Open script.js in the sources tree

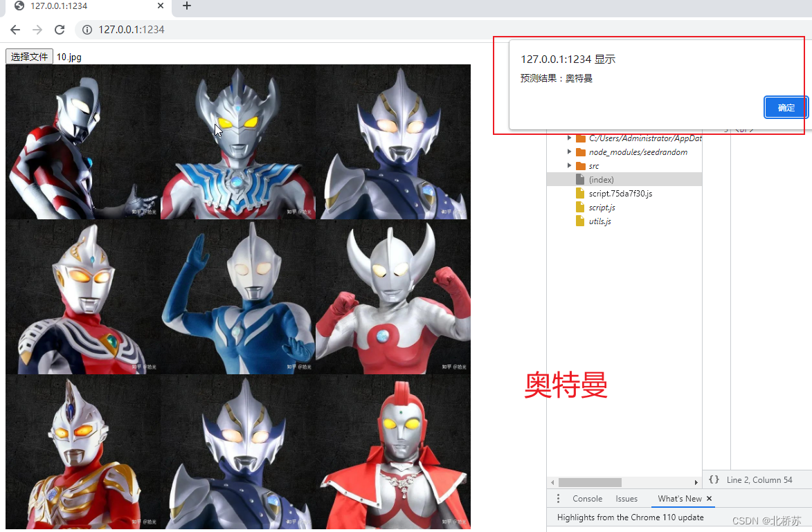click(x=602, y=208)
